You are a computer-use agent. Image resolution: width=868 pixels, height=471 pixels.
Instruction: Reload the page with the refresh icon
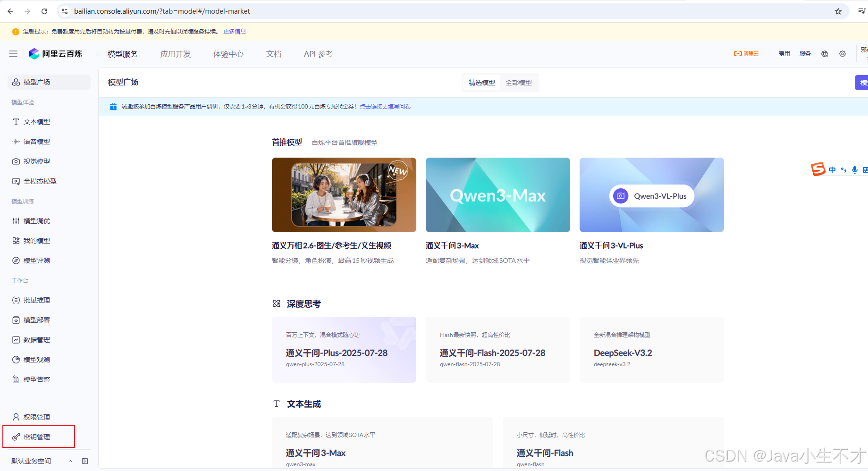point(44,11)
